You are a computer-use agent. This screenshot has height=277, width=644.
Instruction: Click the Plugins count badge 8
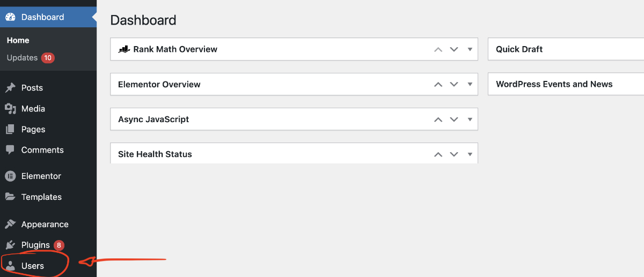58,245
